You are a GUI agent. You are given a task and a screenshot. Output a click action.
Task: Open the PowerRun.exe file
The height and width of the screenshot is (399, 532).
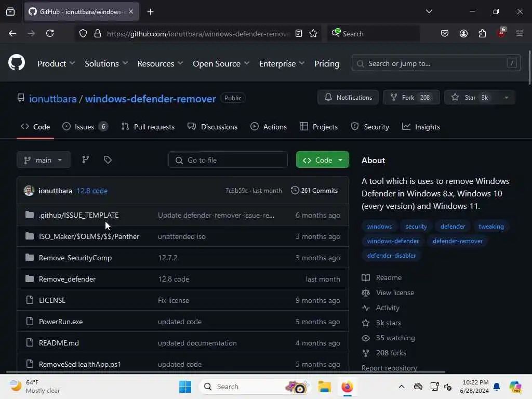[60, 321]
